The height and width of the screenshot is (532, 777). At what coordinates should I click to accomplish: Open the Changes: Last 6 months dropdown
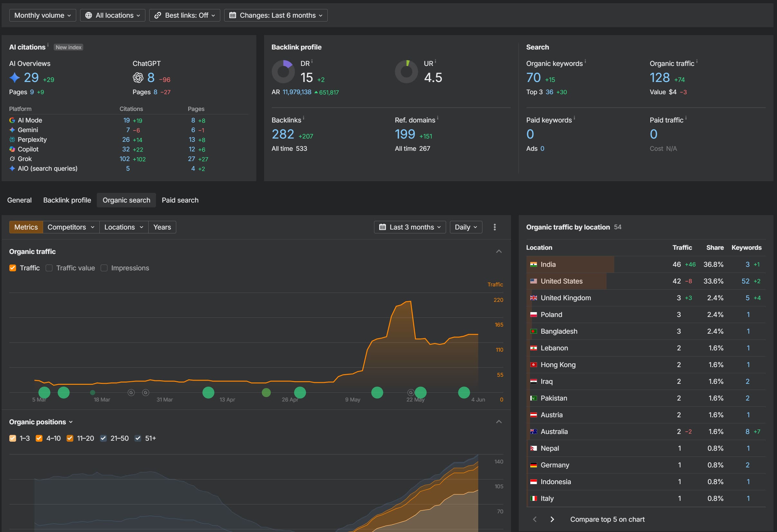(276, 15)
